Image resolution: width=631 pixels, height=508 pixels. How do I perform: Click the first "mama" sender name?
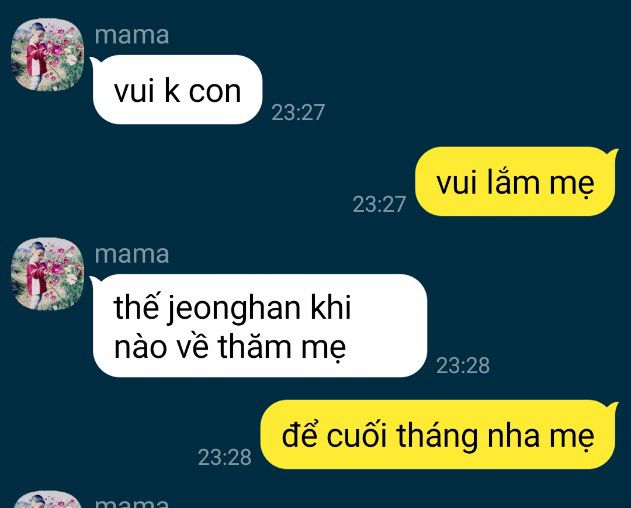(x=132, y=35)
